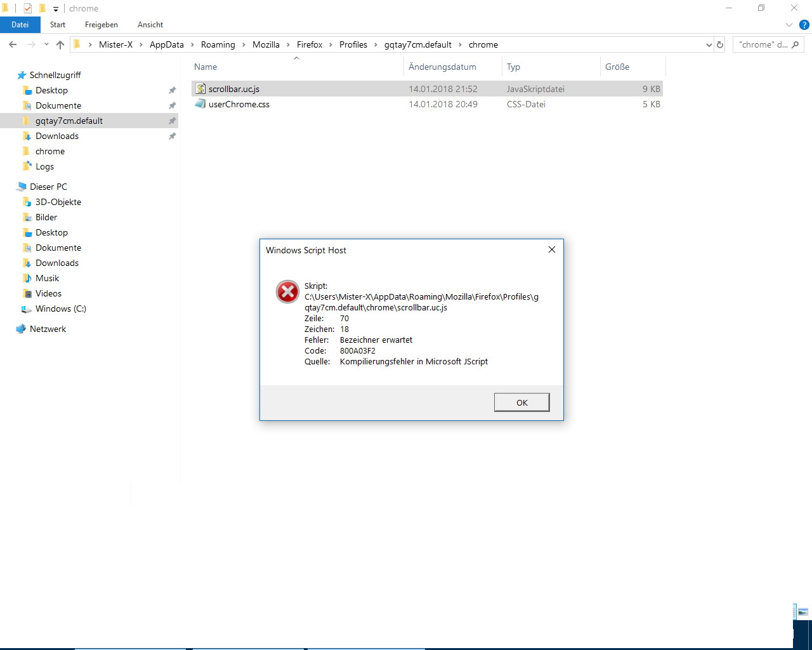The image size is (812, 650).
Task: Select chrome folder in Schnellzugriff
Action: (50, 151)
